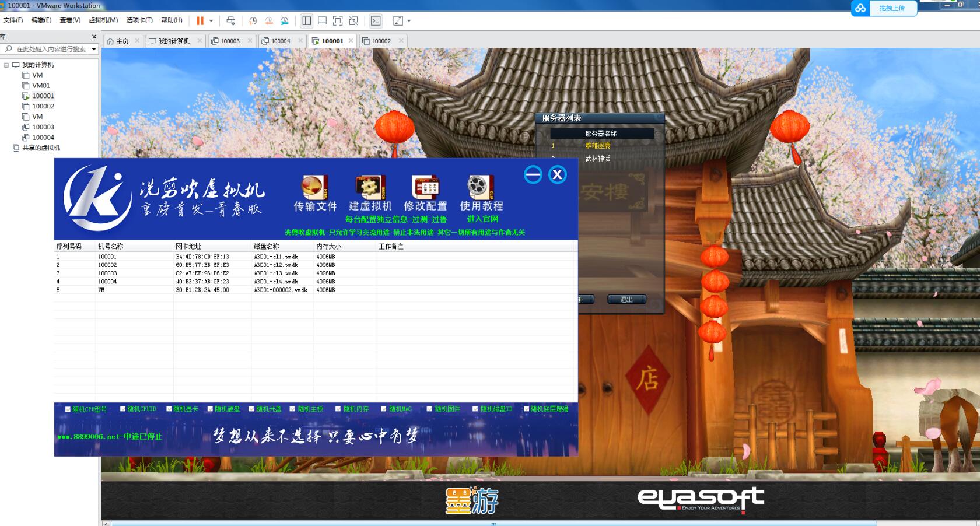The height and width of the screenshot is (526, 980).
Task: Toggle the 随机CPUID checkbox
Action: pyautogui.click(x=123, y=409)
